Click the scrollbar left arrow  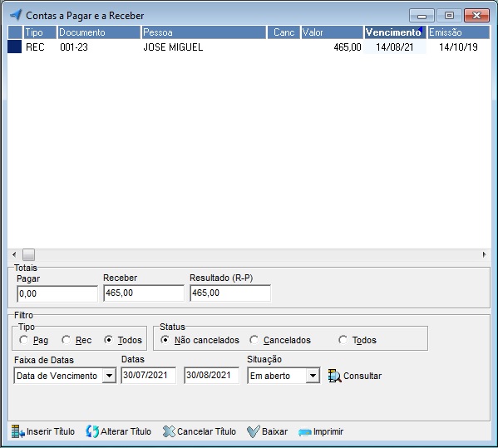(14, 254)
